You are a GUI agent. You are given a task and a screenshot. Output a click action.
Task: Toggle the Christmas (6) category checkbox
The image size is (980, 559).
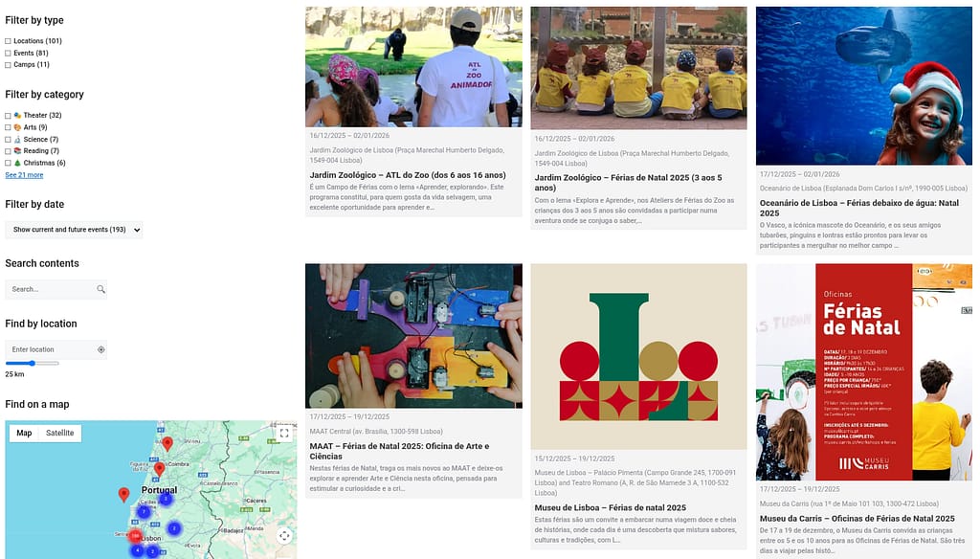8,163
